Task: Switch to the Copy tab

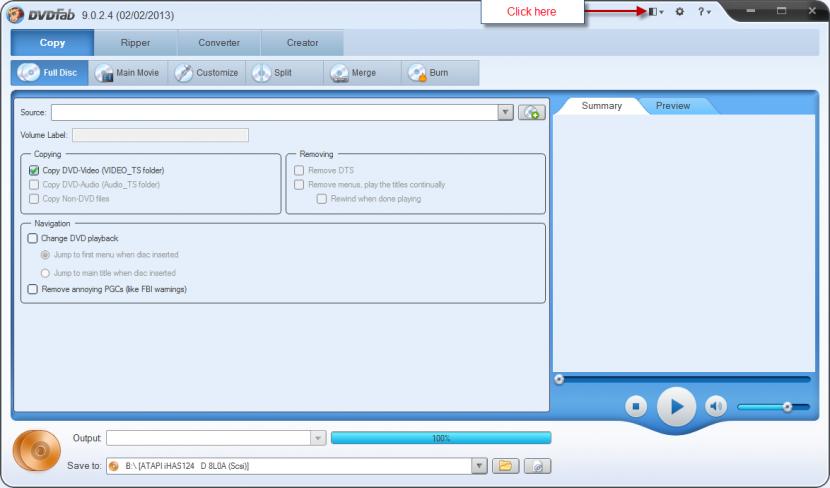Action: [x=52, y=43]
